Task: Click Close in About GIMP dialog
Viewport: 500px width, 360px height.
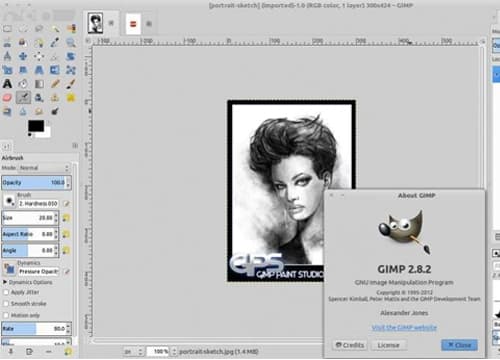Action: 459,345
